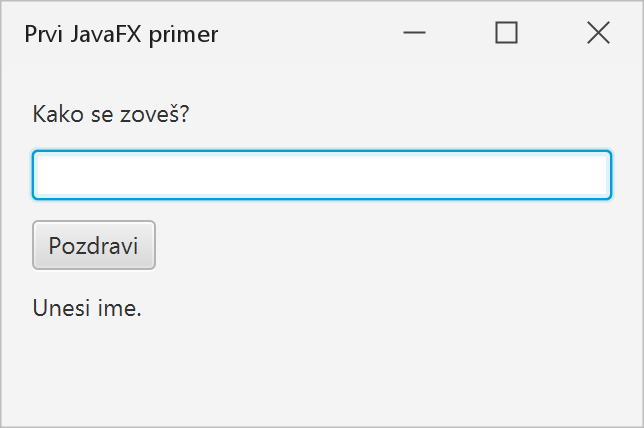The image size is (644, 428).
Task: Maximize the Prvi JavaFX primer window
Action: [x=506, y=32]
